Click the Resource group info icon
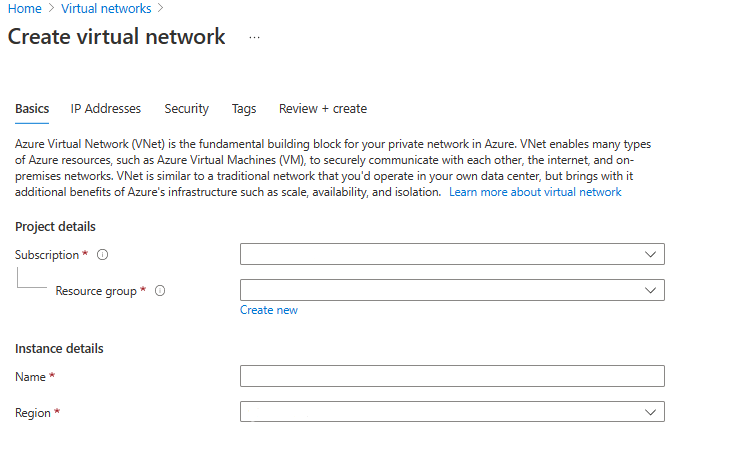This screenshot has width=744, height=463. 160,291
